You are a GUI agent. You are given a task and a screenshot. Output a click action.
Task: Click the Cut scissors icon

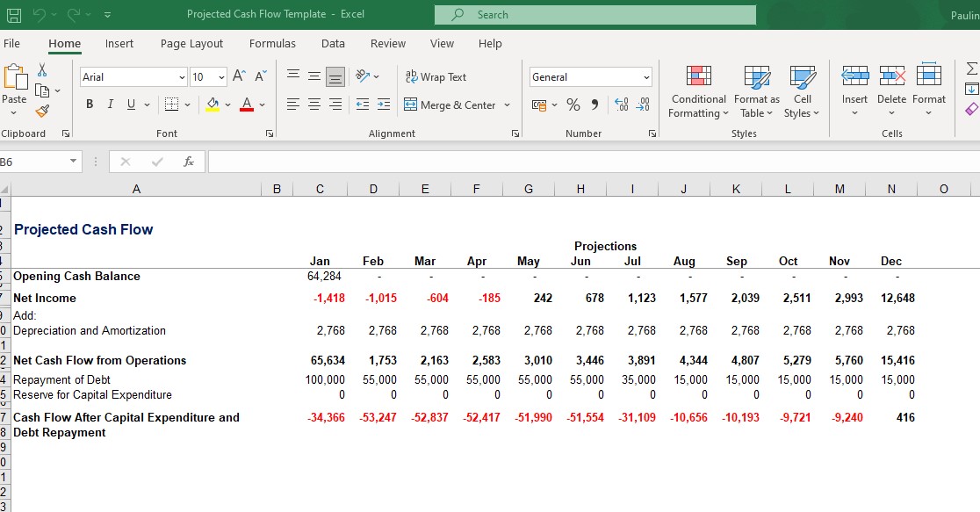(x=42, y=70)
